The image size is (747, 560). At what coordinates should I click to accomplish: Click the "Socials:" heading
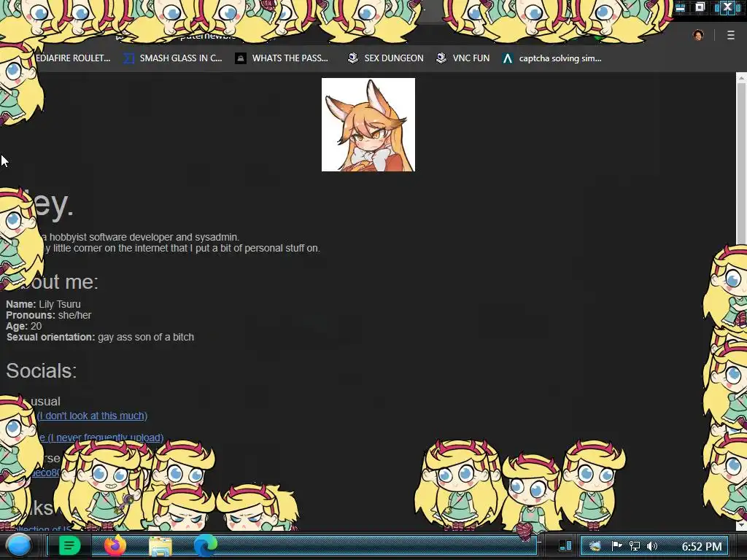coord(42,371)
